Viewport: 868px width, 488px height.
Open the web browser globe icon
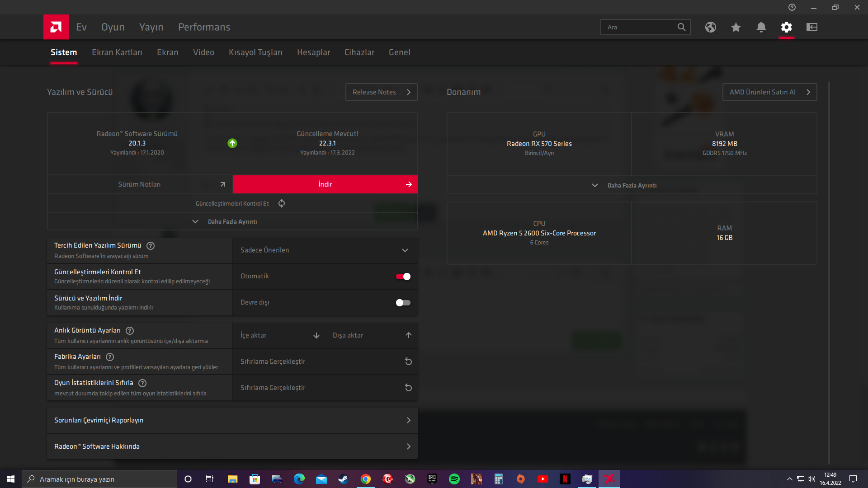click(x=711, y=27)
